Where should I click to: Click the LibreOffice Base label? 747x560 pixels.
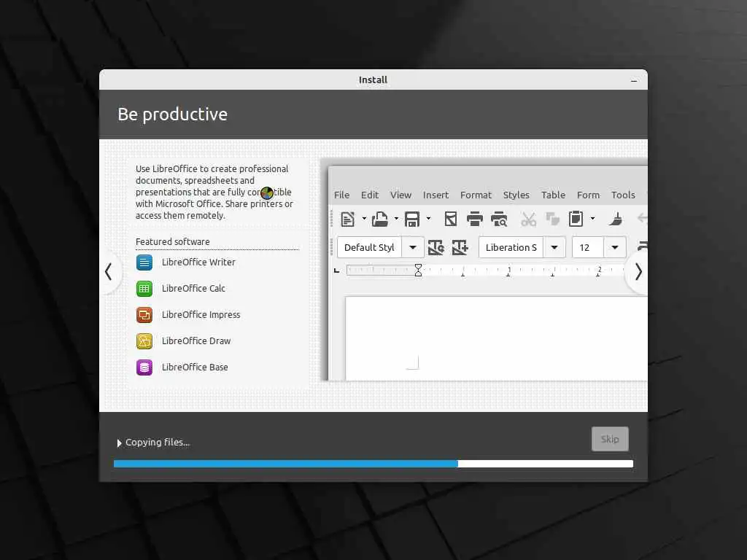coord(195,367)
